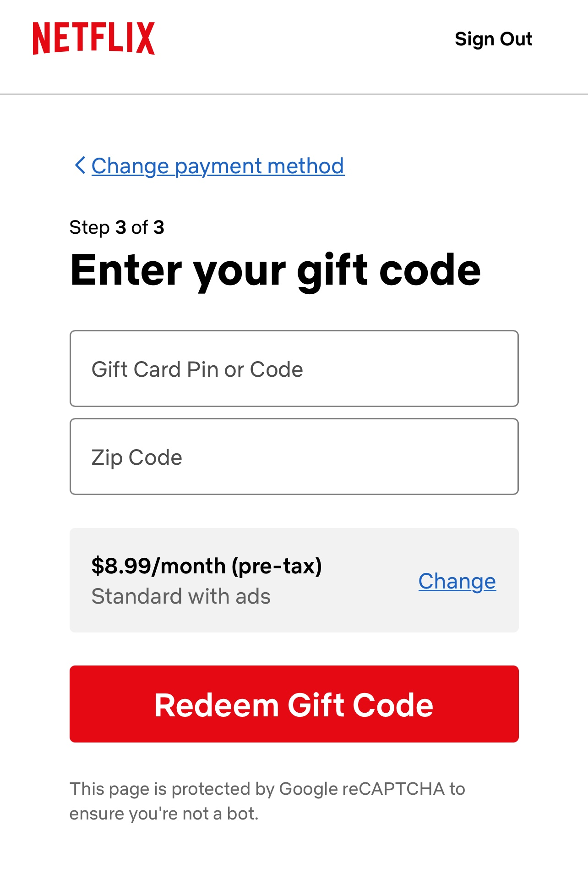The width and height of the screenshot is (588, 869).
Task: Focus the Gift Card Pin or Code field
Action: 294,368
